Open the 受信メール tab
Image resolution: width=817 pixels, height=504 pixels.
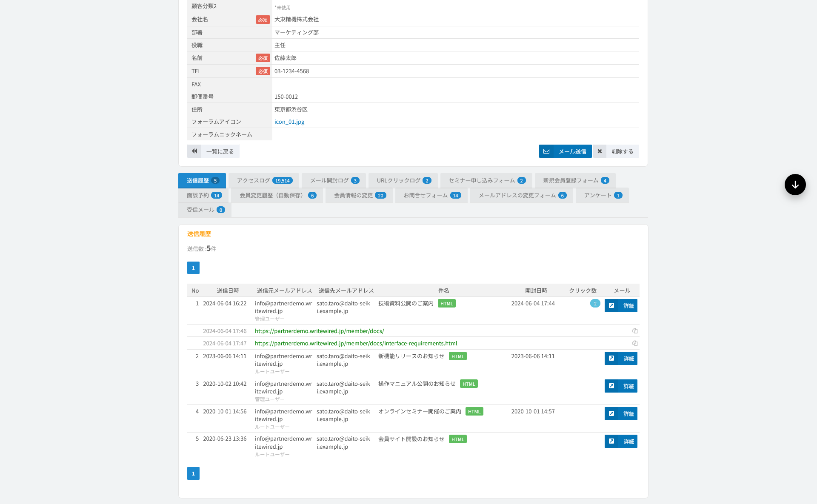click(205, 210)
